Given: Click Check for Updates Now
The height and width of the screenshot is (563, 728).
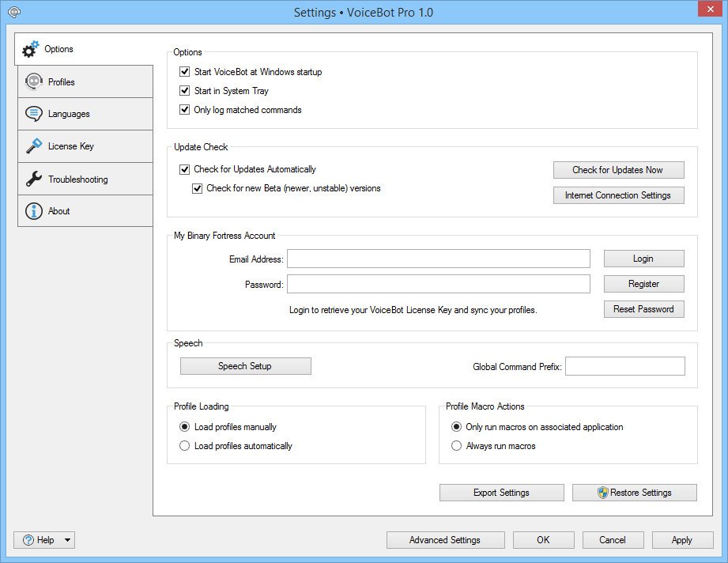Looking at the screenshot, I should click(618, 170).
